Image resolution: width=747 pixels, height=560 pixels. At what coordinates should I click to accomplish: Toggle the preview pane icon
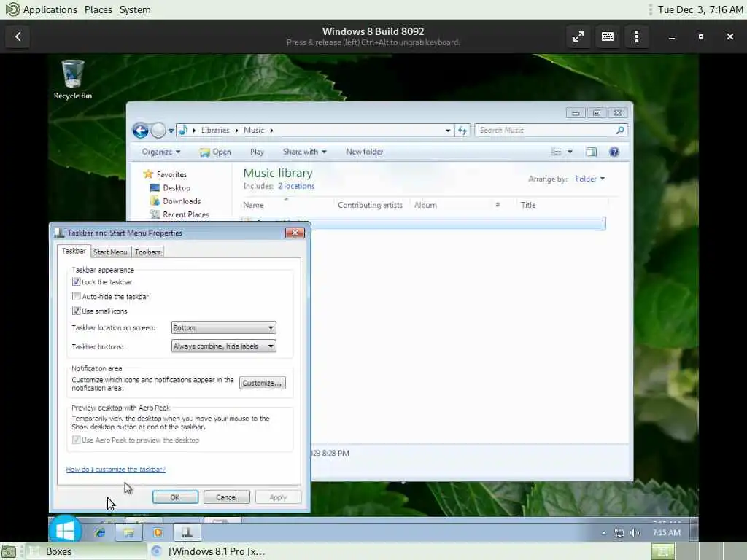[x=591, y=152]
